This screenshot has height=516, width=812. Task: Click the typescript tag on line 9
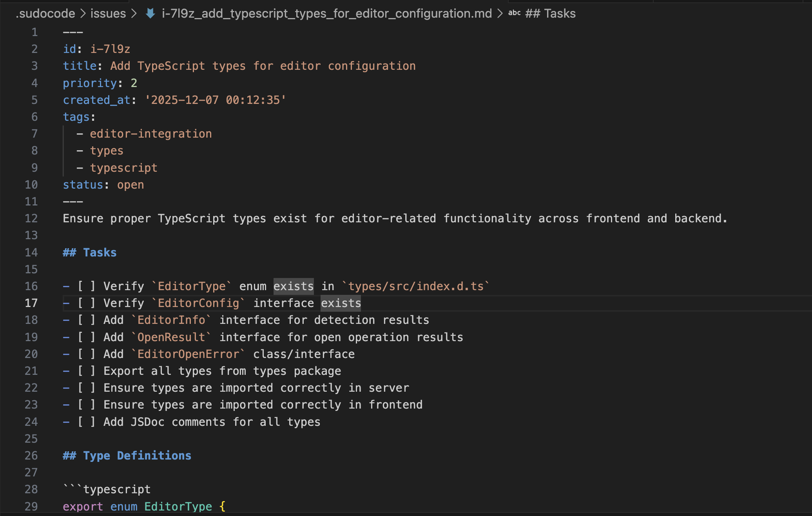click(x=124, y=167)
